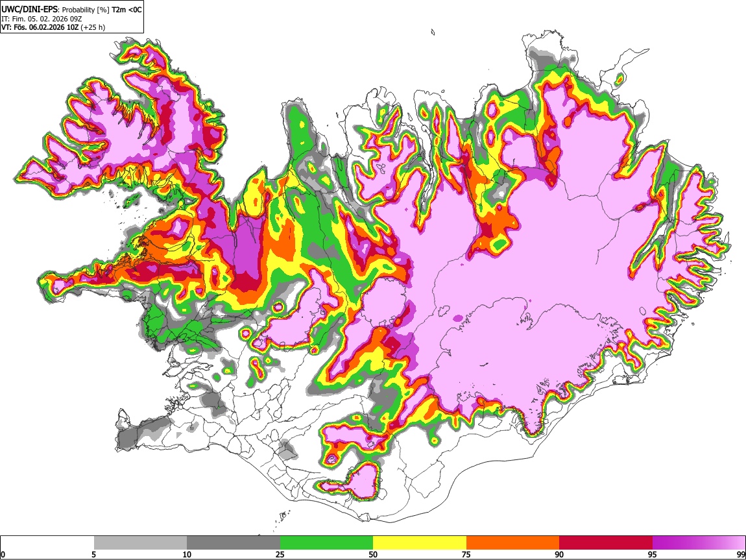
Task: Click the green 25–50% legend segment
Action: (x=326, y=543)
